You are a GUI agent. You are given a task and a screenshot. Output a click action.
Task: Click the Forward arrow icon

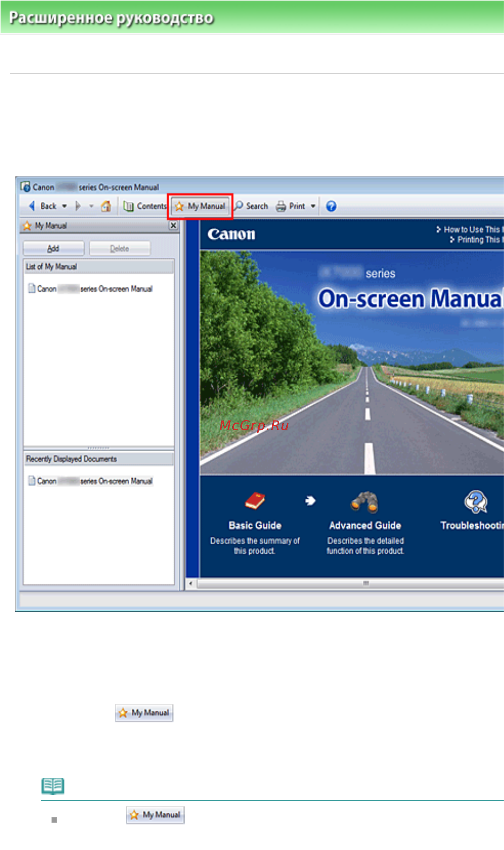(78, 206)
